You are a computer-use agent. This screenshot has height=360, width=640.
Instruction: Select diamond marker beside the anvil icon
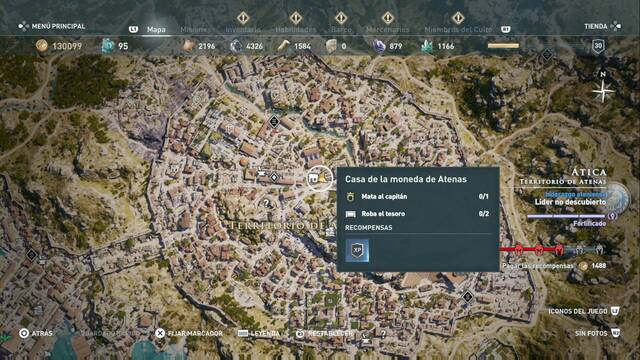tap(274, 177)
